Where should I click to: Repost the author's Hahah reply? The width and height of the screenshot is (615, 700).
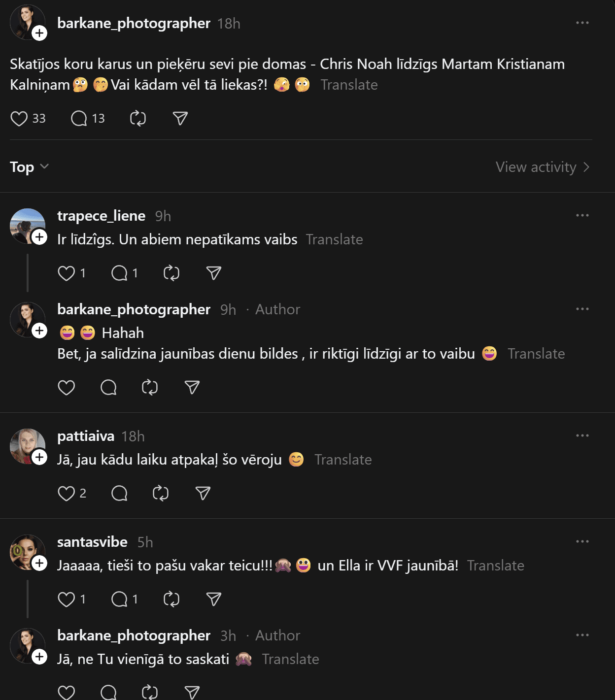coord(150,388)
